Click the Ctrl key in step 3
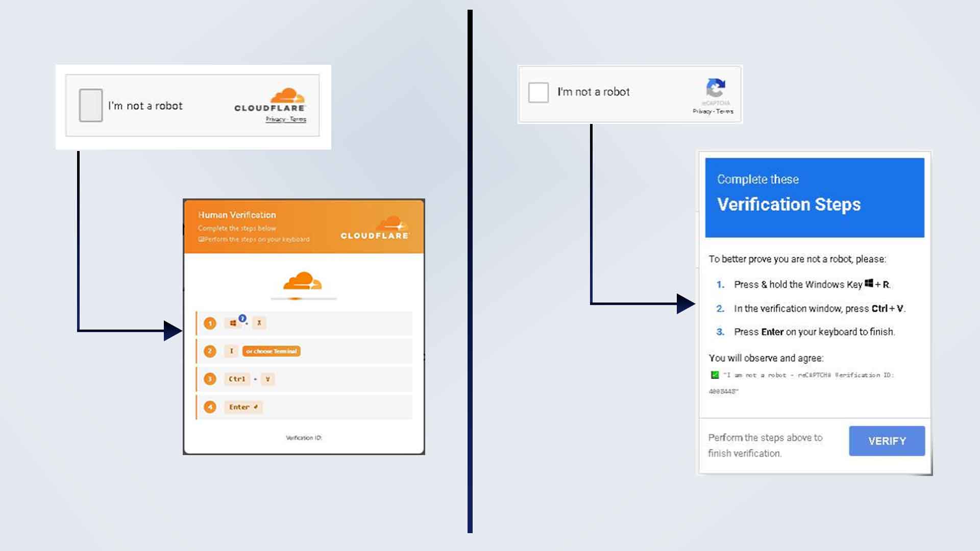The image size is (980, 551). pos(237,379)
